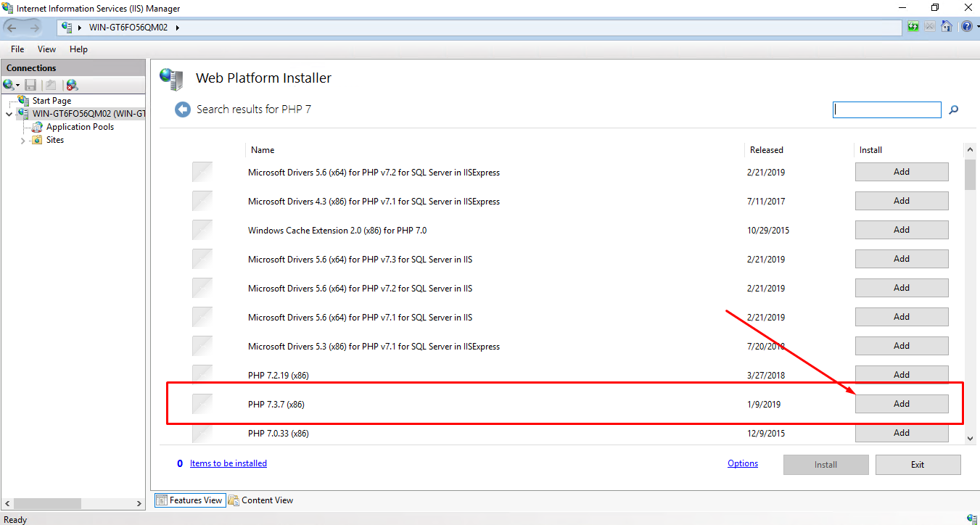The height and width of the screenshot is (525, 980).
Task: Add Microsoft Drivers 5.6 for PHP v7.2 in IIS
Action: tap(902, 288)
